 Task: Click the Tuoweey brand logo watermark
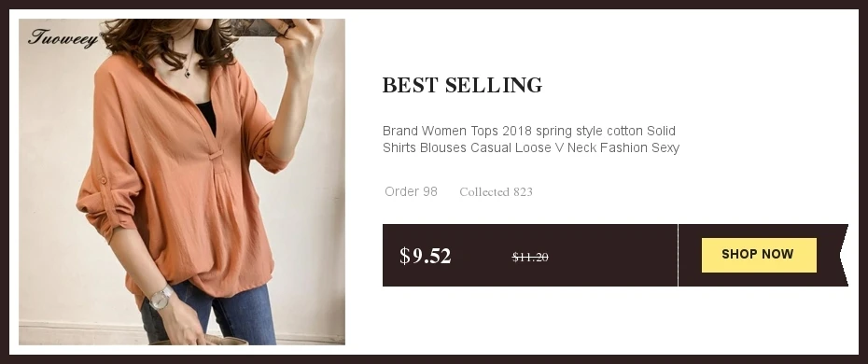click(x=63, y=38)
